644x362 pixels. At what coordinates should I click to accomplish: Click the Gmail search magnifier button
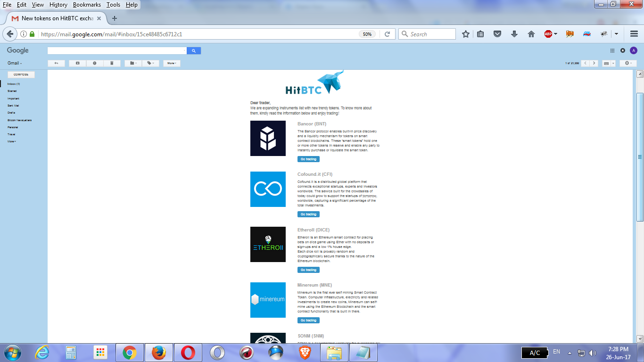tap(194, 50)
